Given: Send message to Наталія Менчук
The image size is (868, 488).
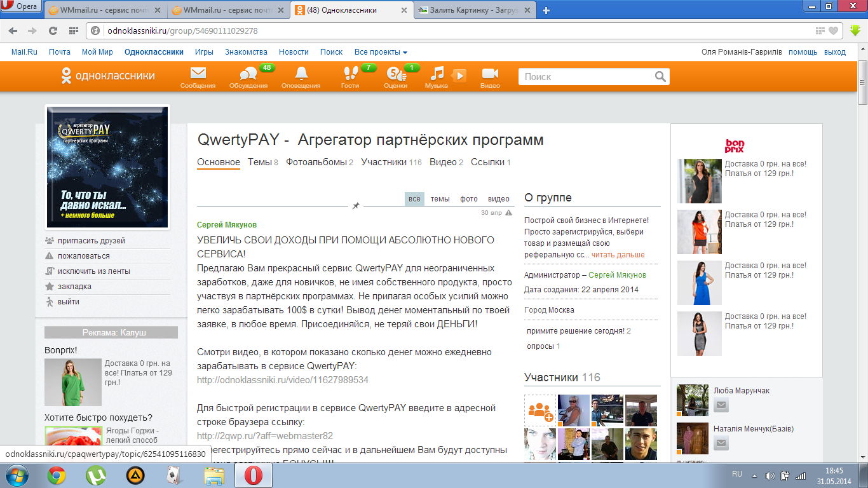Looking at the screenshot, I should [721, 444].
